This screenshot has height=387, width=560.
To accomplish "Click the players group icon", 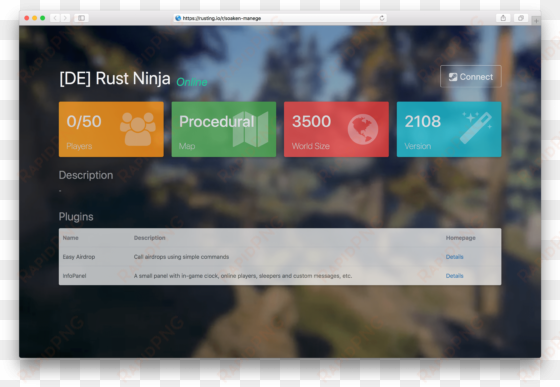I will pyautogui.click(x=138, y=129).
